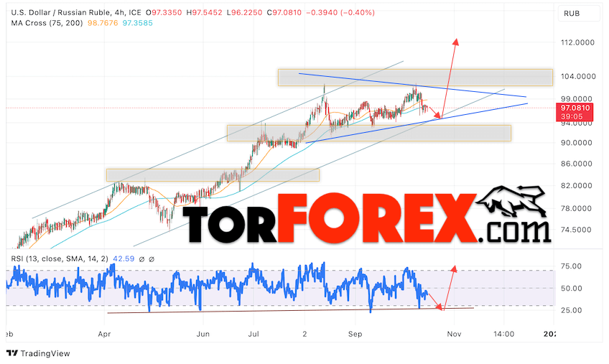The image size is (609, 364).
Task: Click the Jun label on time axis
Action: click(203, 334)
